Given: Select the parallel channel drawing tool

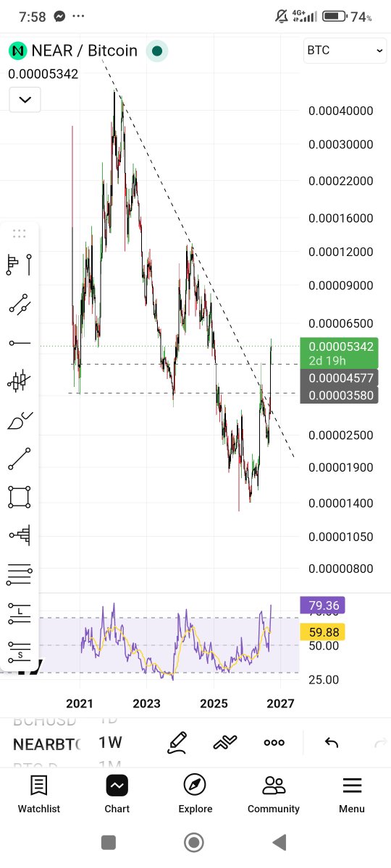Looking at the screenshot, I should click(20, 305).
